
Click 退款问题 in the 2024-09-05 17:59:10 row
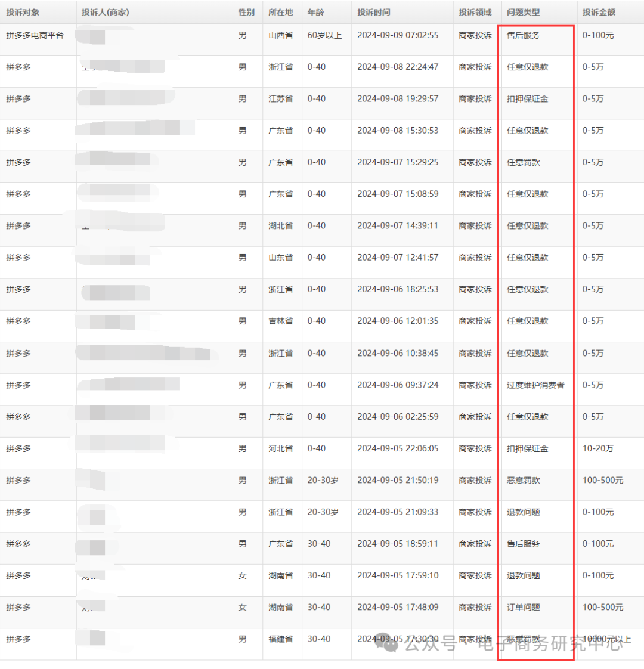[x=523, y=575]
